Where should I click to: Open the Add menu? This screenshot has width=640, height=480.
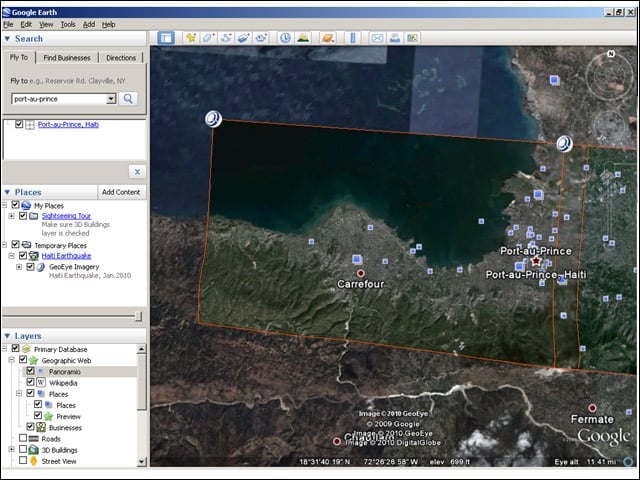click(x=89, y=24)
